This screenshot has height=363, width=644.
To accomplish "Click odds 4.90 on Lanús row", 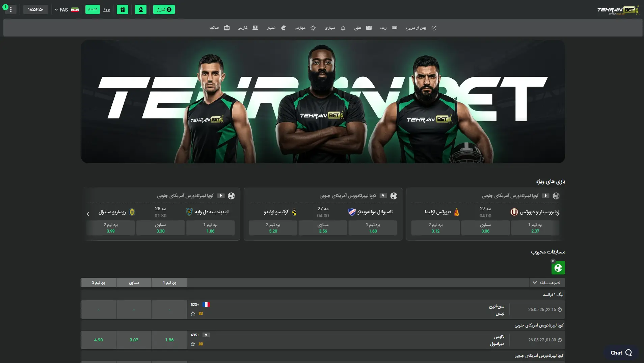I will [x=99, y=340].
